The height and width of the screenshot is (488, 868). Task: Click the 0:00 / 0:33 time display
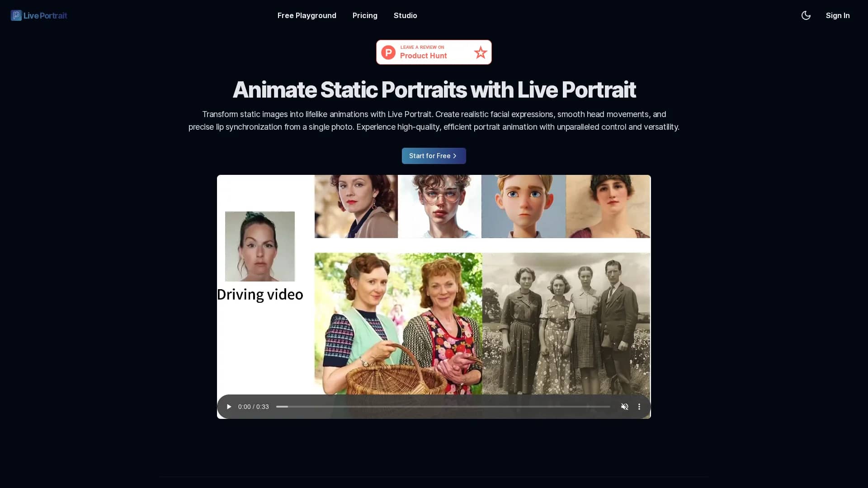click(x=254, y=407)
